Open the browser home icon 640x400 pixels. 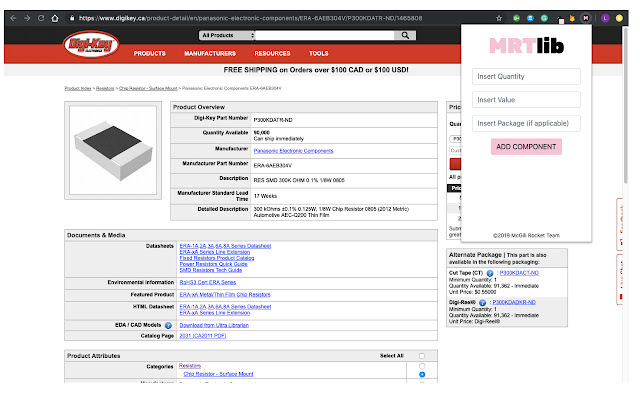tap(55, 18)
